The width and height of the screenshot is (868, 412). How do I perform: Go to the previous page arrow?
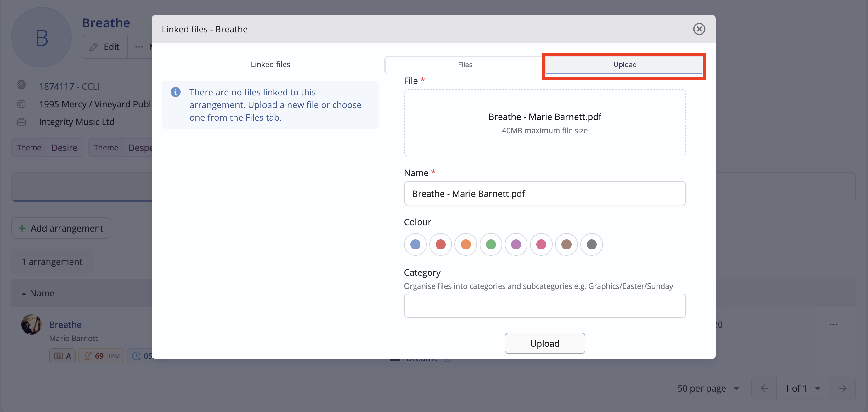coord(764,388)
